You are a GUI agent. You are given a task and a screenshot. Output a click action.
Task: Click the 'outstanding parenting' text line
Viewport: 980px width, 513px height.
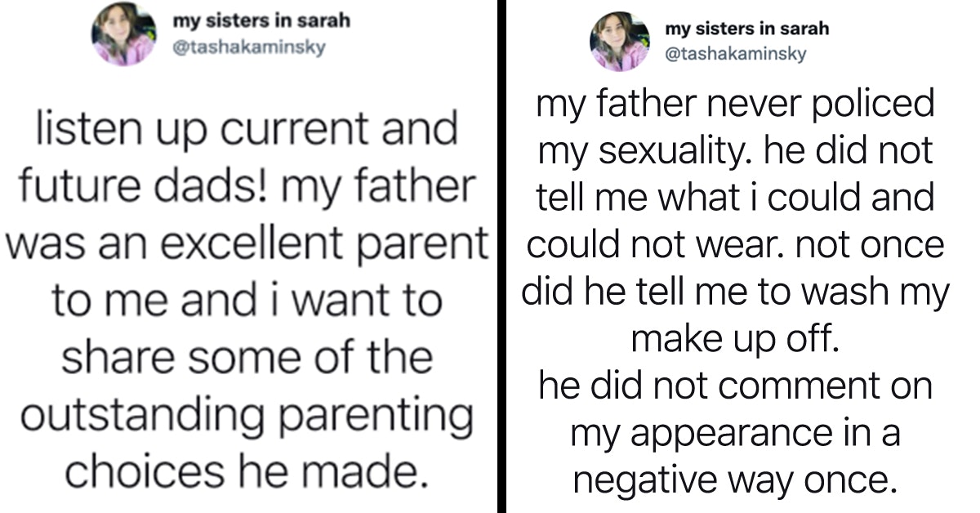coord(247,416)
